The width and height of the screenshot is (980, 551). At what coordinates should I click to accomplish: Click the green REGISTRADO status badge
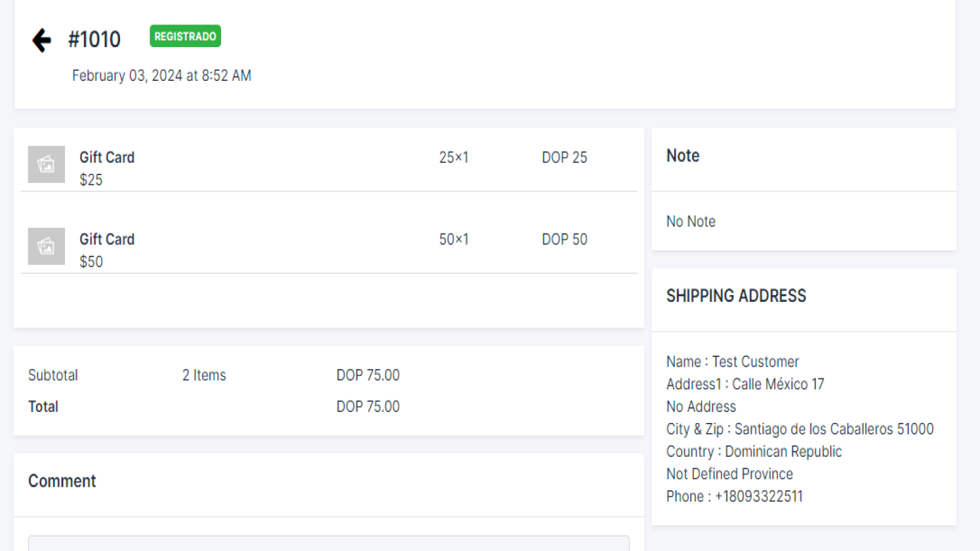[185, 37]
